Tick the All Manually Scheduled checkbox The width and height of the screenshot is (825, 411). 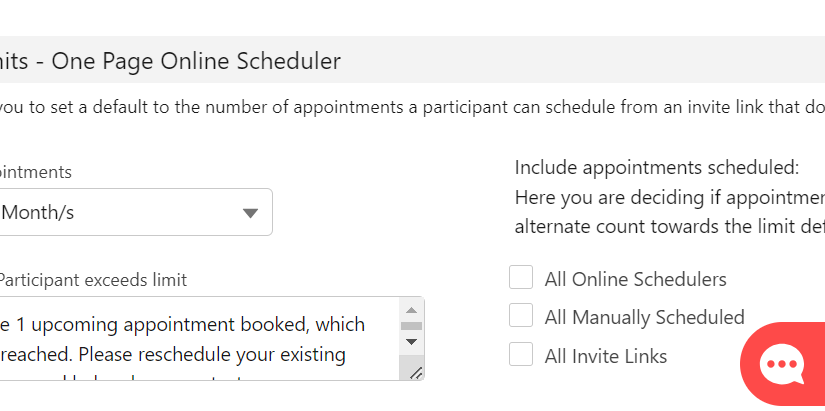(x=521, y=316)
